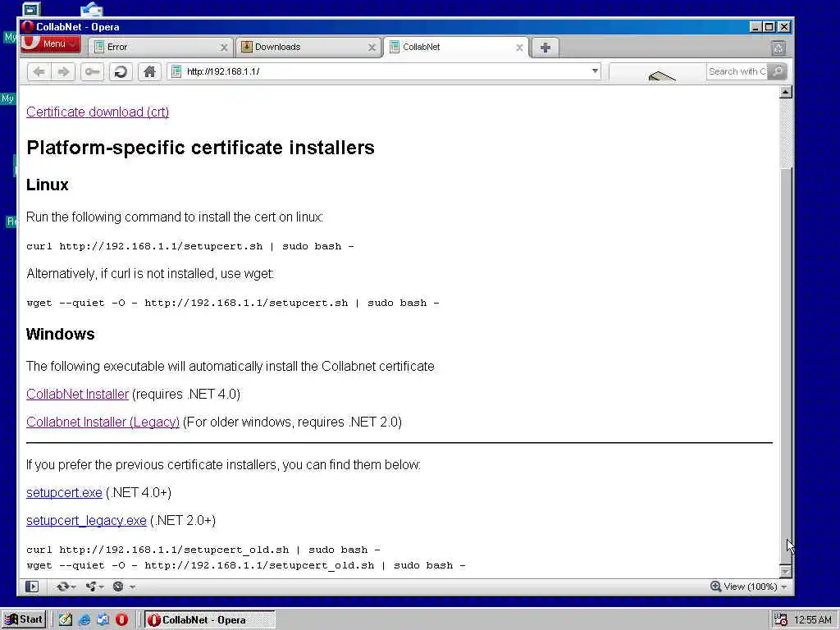Viewport: 840px width, 630px height.
Task: Click the Windows heading
Action: tap(61, 335)
